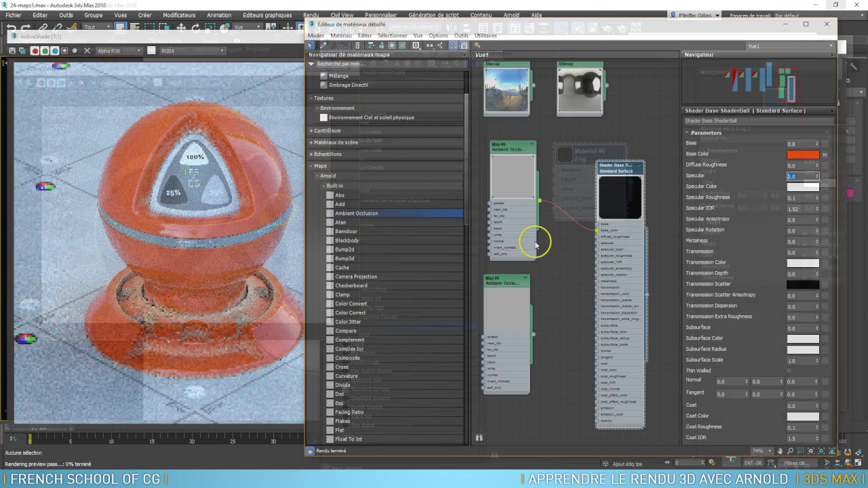Click the Déf. clé button
Image resolution: width=868 pixels, height=488 pixels.
753,463
